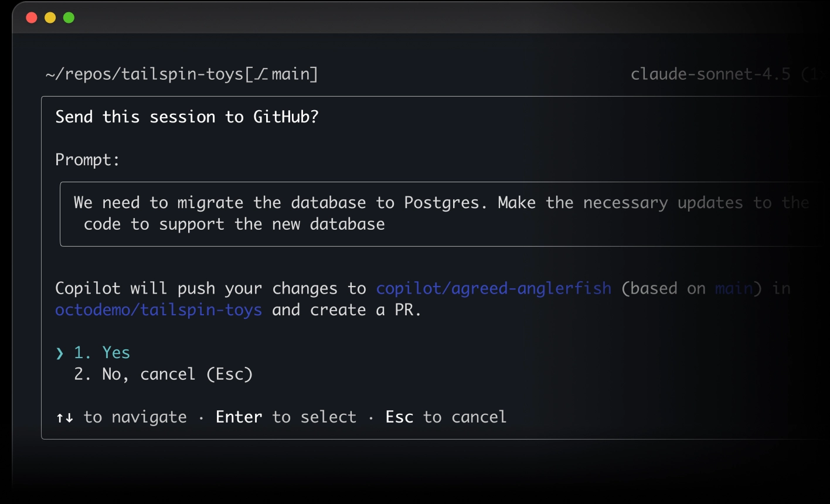Click the yellow minimize traffic light
Image resolution: width=830 pixels, height=504 pixels.
click(50, 18)
